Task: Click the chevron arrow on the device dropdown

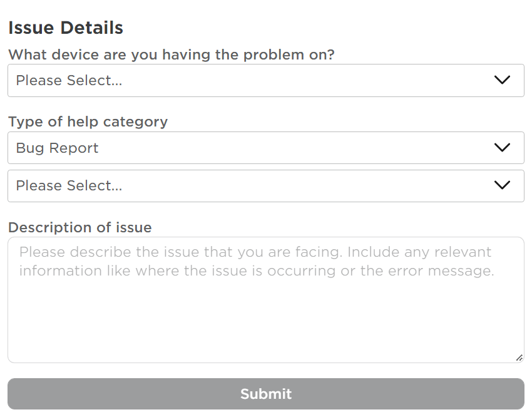Action: coord(502,80)
